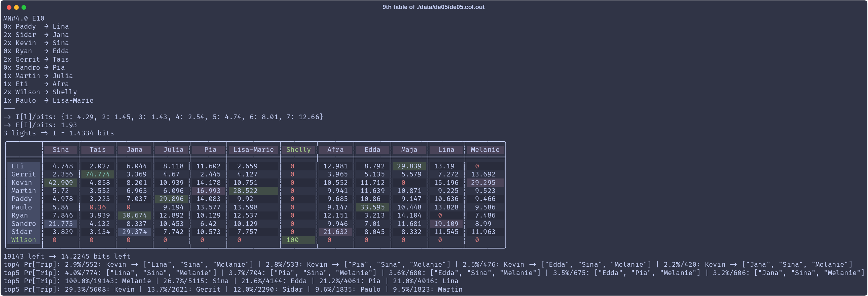Select the line '0x Paddy → Lina'
The image size is (868, 296).
36,26
